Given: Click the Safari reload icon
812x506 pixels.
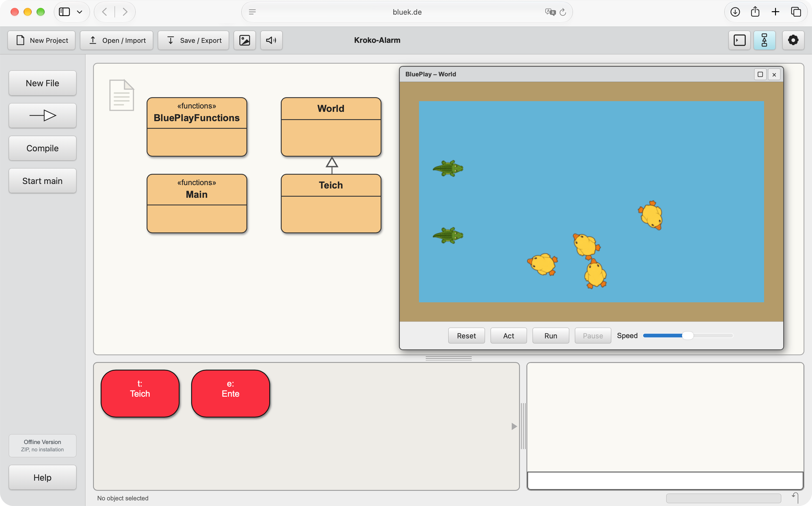Looking at the screenshot, I should (563, 12).
